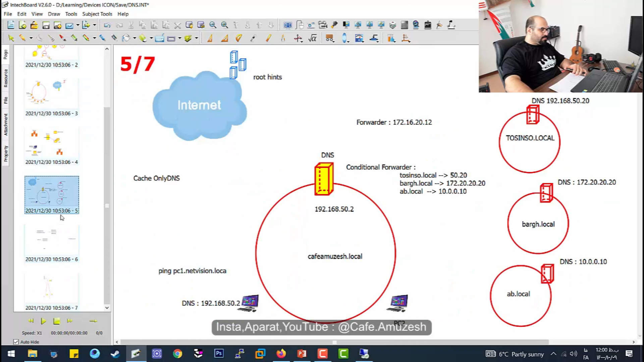Click the playback stop button

coord(56,321)
